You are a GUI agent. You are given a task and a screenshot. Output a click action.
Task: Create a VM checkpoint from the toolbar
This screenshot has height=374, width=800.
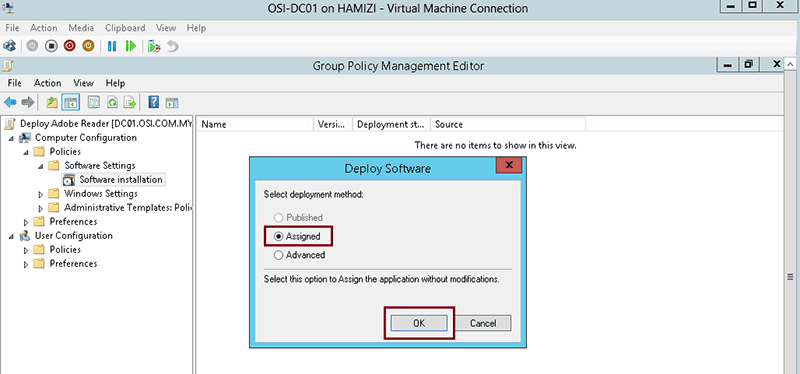click(x=154, y=46)
